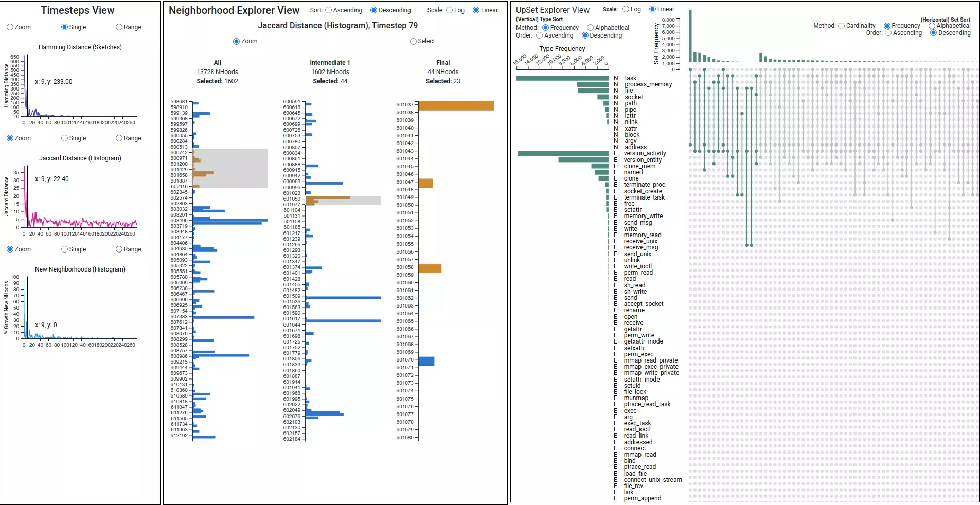The height and width of the screenshot is (505, 980).
Task: Switch UpSet Explorer scale to Linear
Action: point(652,9)
